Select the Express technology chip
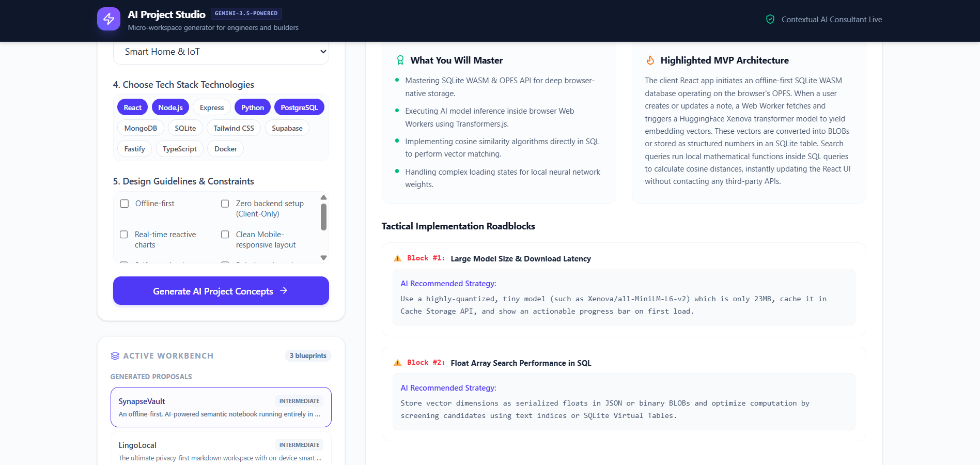This screenshot has height=465, width=980. point(212,107)
